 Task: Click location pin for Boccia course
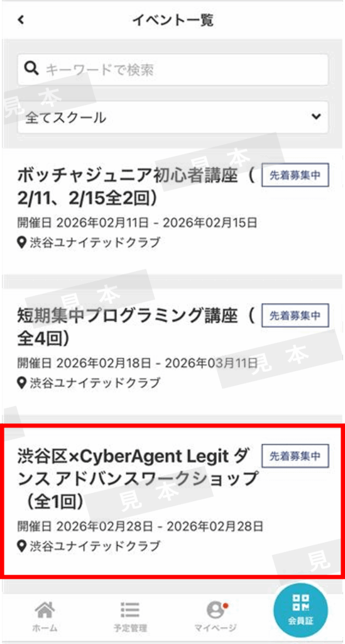[x=22, y=242]
